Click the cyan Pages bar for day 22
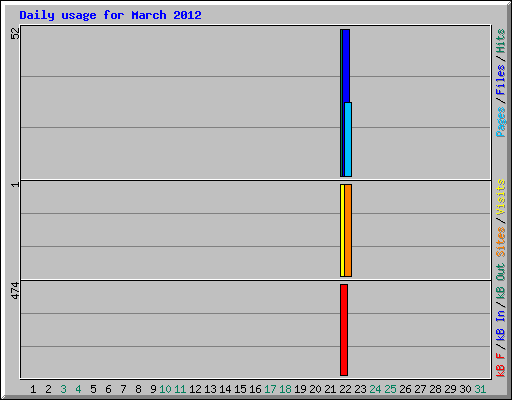 [348, 139]
